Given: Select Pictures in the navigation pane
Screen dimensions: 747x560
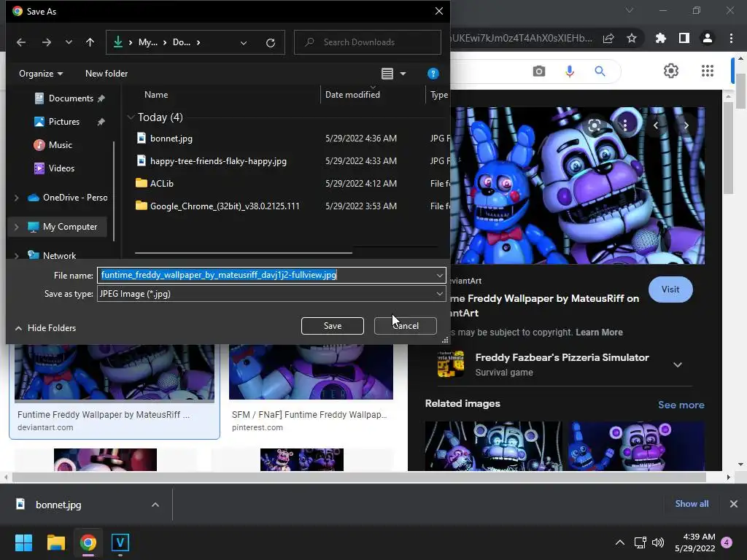Looking at the screenshot, I should coord(64,122).
